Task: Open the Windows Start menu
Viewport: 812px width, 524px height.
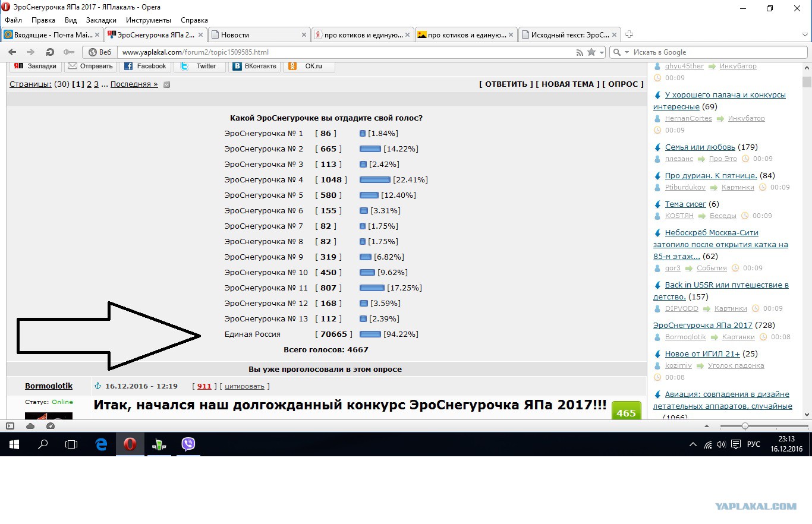Action: point(14,444)
